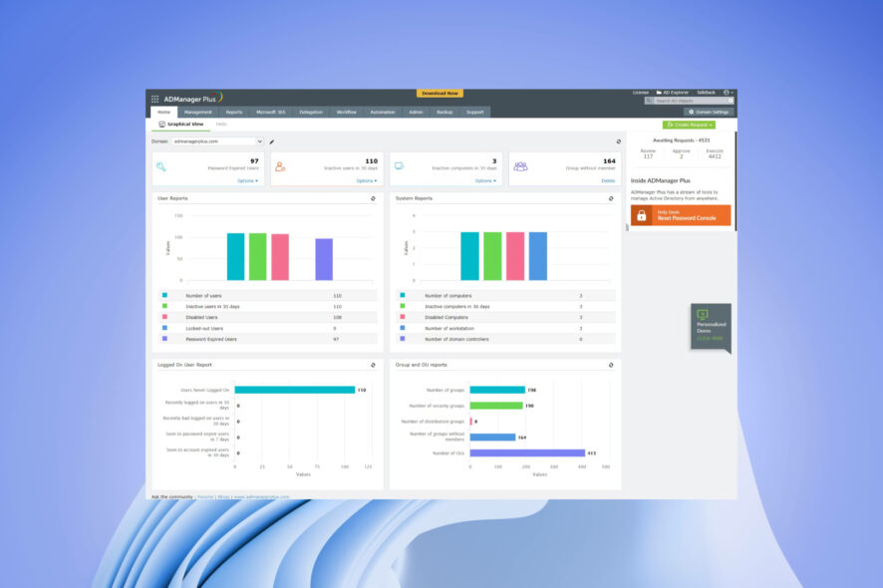Go to the Workflow tab
Image resolution: width=883 pixels, height=588 pixels.
tap(347, 112)
